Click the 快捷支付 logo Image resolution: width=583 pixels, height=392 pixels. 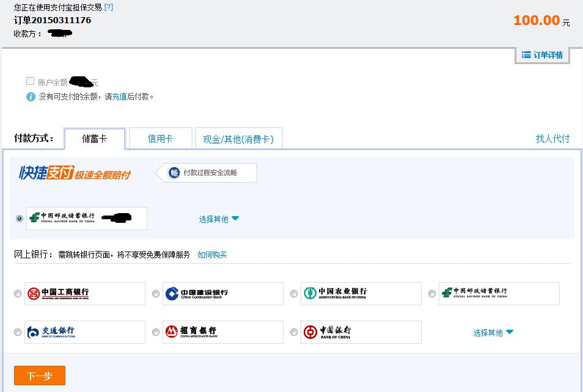pyautogui.click(x=46, y=173)
